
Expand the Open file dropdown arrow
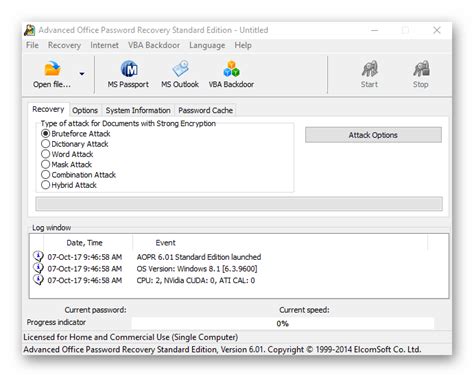click(82, 74)
